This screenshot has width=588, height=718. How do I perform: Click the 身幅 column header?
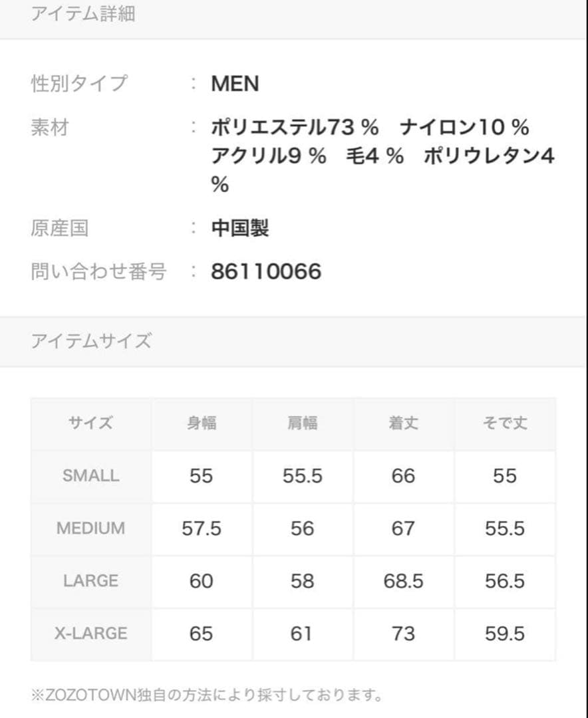click(x=201, y=423)
